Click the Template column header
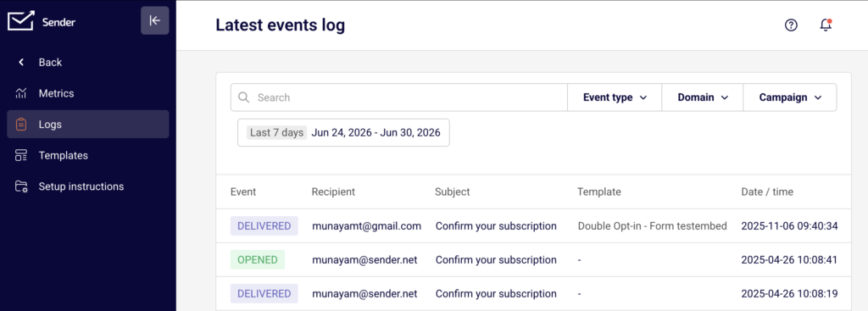Screen dimensions: 868x311 pos(599,192)
